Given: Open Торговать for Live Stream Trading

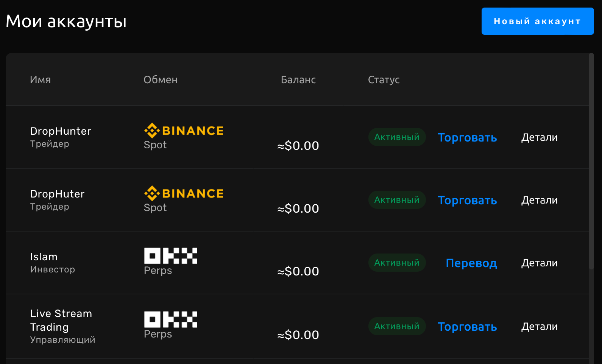Looking at the screenshot, I should coord(467,327).
